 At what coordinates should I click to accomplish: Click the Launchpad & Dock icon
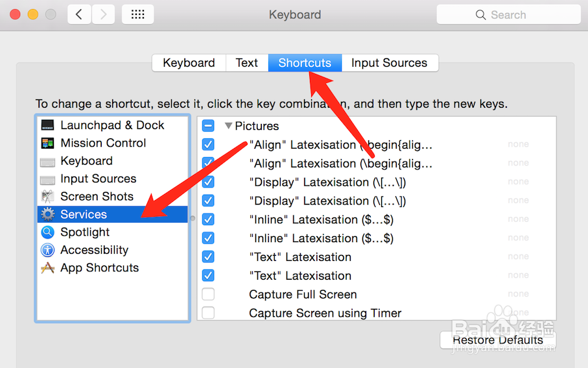click(47, 125)
